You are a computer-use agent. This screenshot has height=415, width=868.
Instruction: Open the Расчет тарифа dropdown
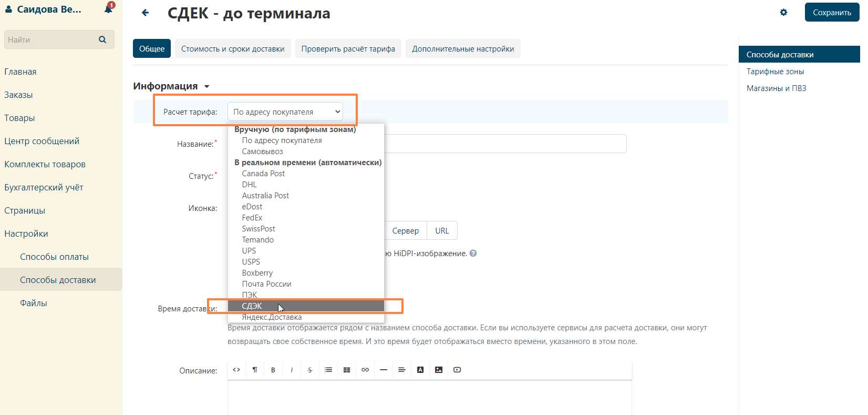285,112
